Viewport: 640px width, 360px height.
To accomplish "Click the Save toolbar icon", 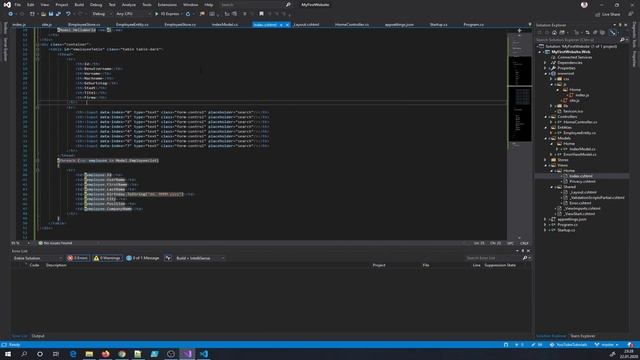I will (x=51, y=14).
